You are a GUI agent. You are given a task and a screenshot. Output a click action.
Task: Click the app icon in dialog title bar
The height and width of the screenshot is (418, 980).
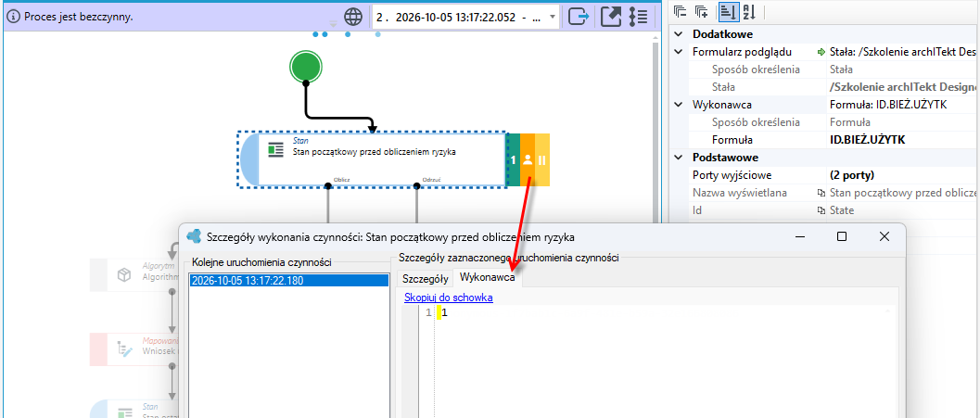click(x=194, y=236)
